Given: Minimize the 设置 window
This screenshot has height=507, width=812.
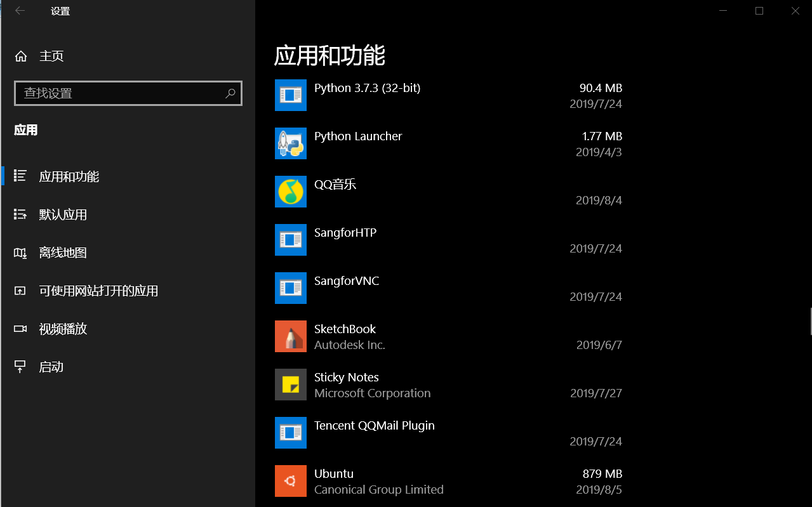Looking at the screenshot, I should [723, 11].
